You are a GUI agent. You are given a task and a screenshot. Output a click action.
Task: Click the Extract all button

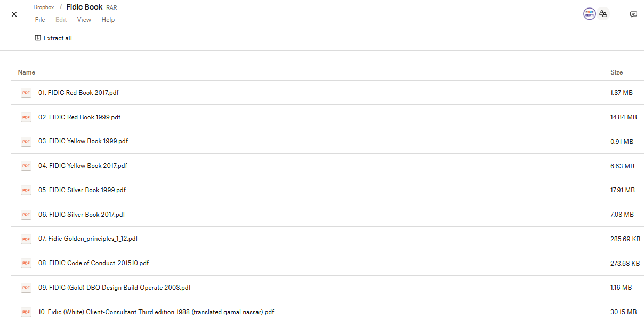coord(53,38)
